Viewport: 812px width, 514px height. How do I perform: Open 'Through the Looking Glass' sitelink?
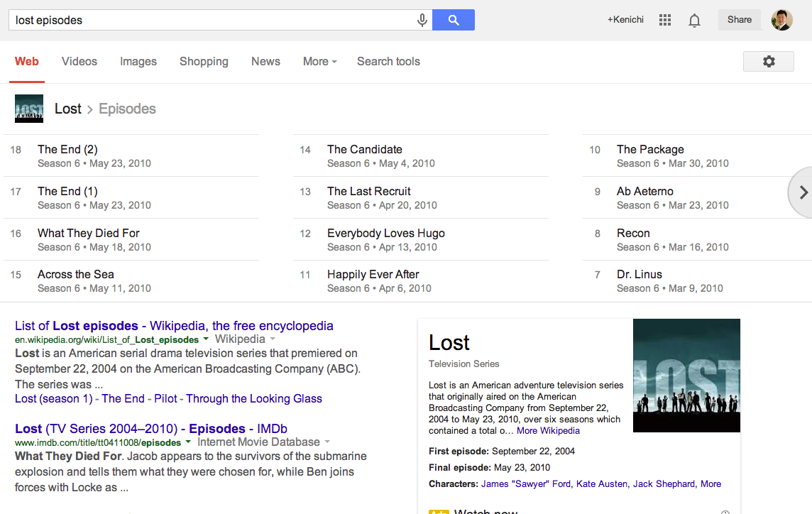[254, 398]
